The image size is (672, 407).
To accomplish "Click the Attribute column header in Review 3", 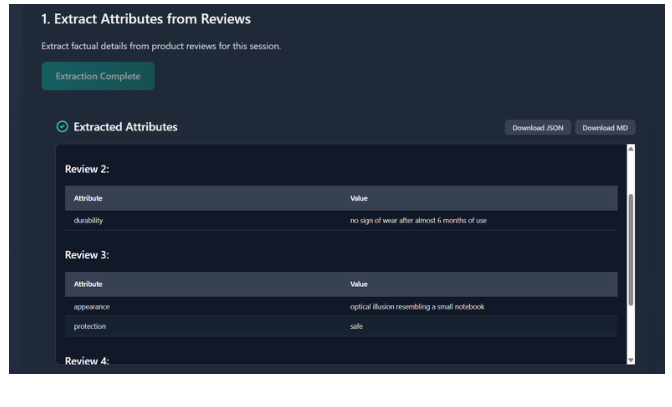I will tap(88, 284).
